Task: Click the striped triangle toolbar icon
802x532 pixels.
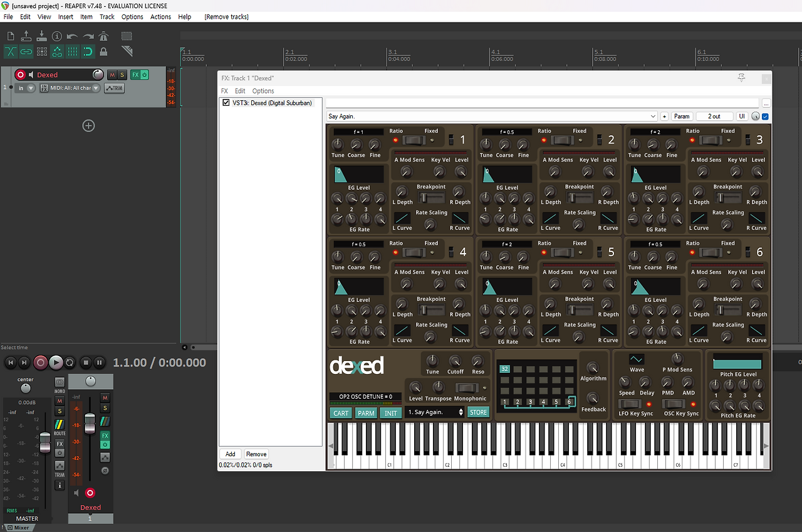Action: tap(127, 51)
